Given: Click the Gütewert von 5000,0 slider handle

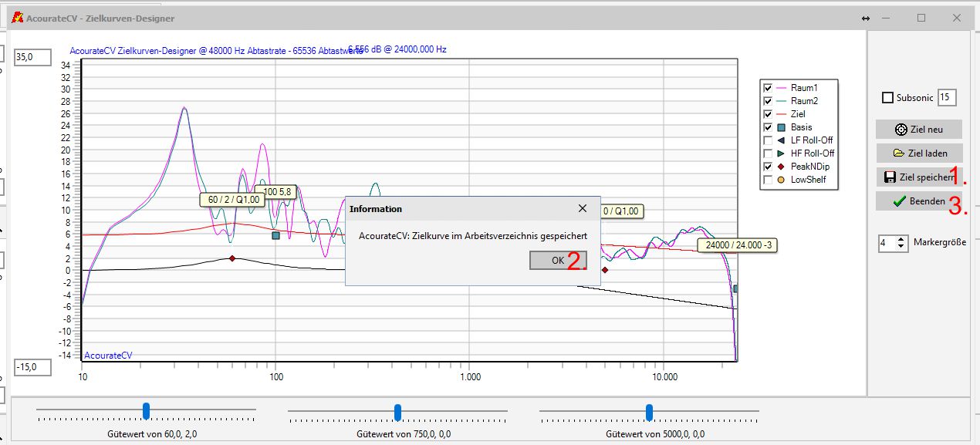Looking at the screenshot, I should point(649,412).
